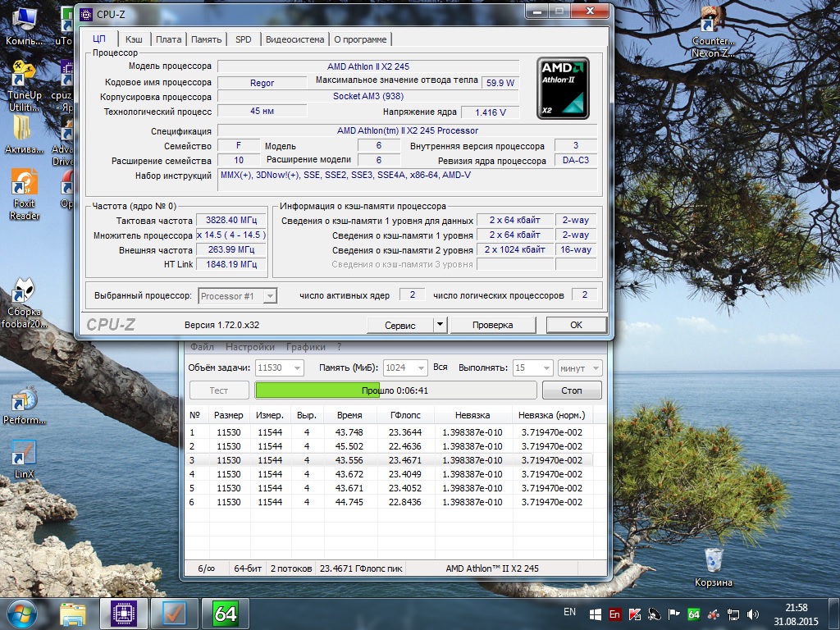
Task: Click the green 64 taskbar button
Action: (x=225, y=614)
